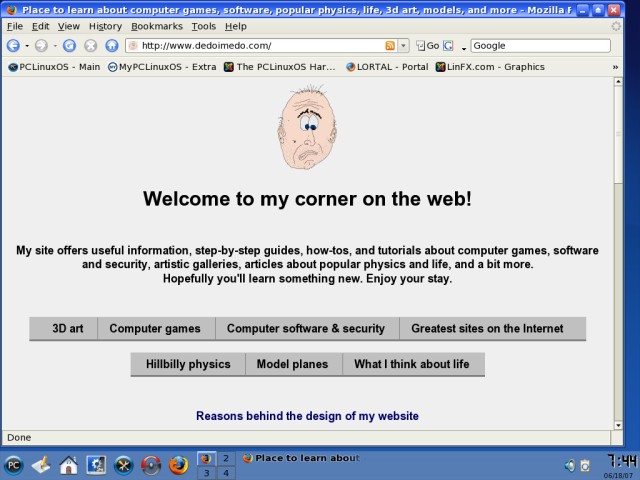Go to Home page icon in toolbar

point(112,46)
